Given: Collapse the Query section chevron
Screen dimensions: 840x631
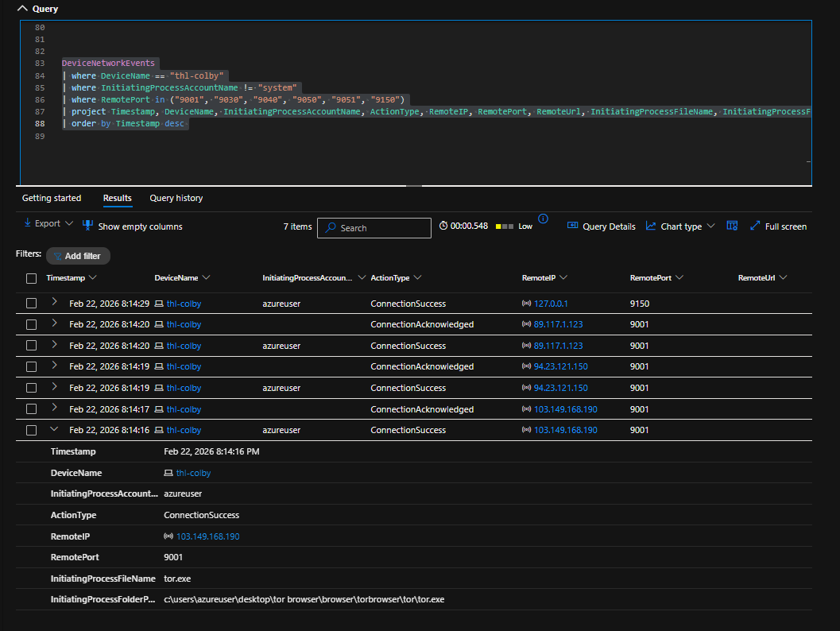Looking at the screenshot, I should coord(21,9).
